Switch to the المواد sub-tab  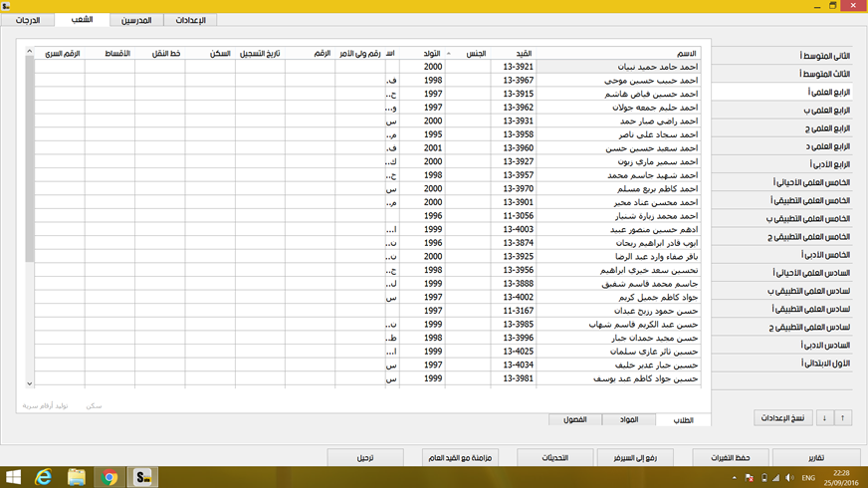[x=629, y=419]
